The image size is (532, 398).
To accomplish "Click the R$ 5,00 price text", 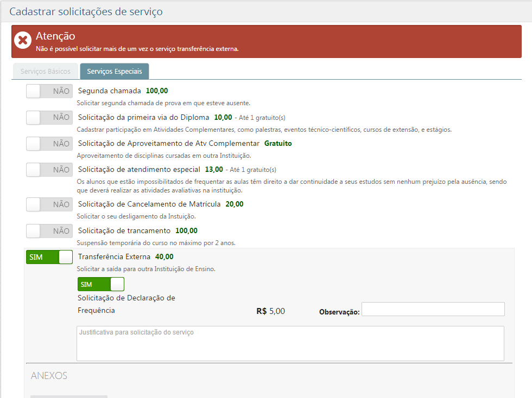I will 270,311.
